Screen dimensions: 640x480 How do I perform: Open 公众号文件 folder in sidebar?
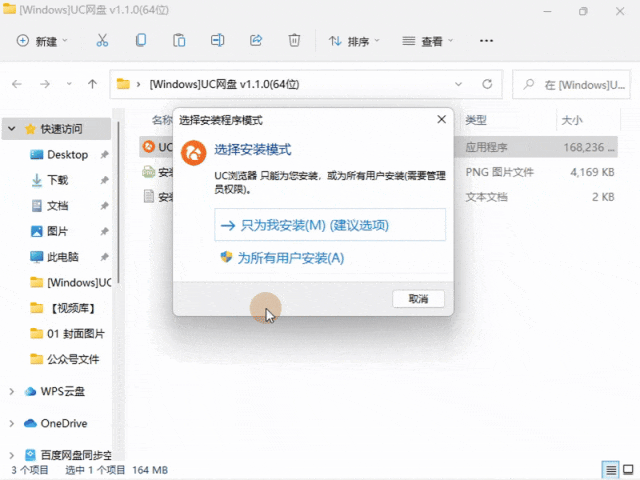click(65, 359)
